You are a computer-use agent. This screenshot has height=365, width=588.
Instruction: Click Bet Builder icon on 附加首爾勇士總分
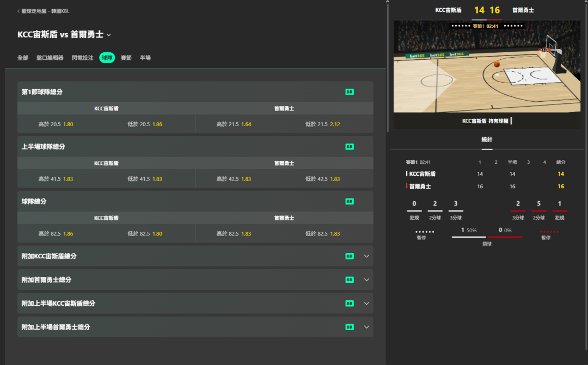[350, 280]
